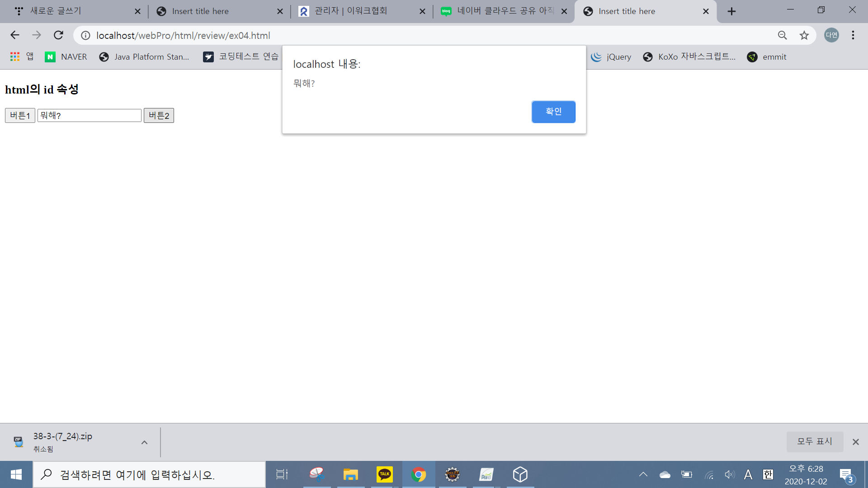Open Chrome's three-dot menu
Image resolution: width=868 pixels, height=488 pixels.
click(x=853, y=35)
